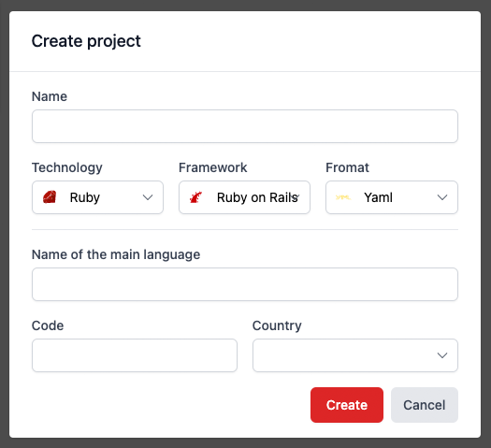Viewport: 491px width, 448px height.
Task: Click the Framework label
Action: [213, 167]
